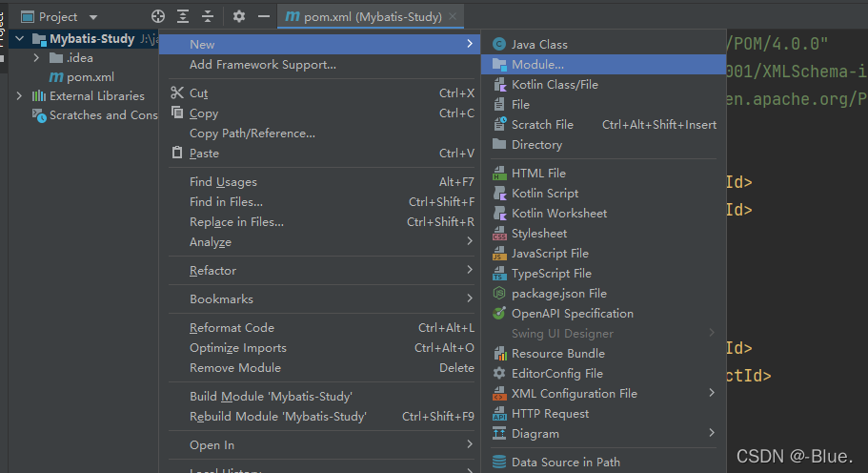
Task: Click the Select Opened File target icon
Action: [x=158, y=16]
